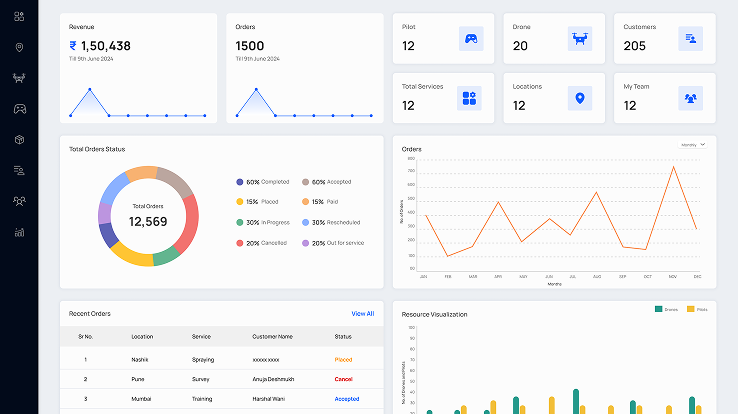The image size is (738, 414).
Task: Click the Completed legend color dot
Action: [x=240, y=182]
